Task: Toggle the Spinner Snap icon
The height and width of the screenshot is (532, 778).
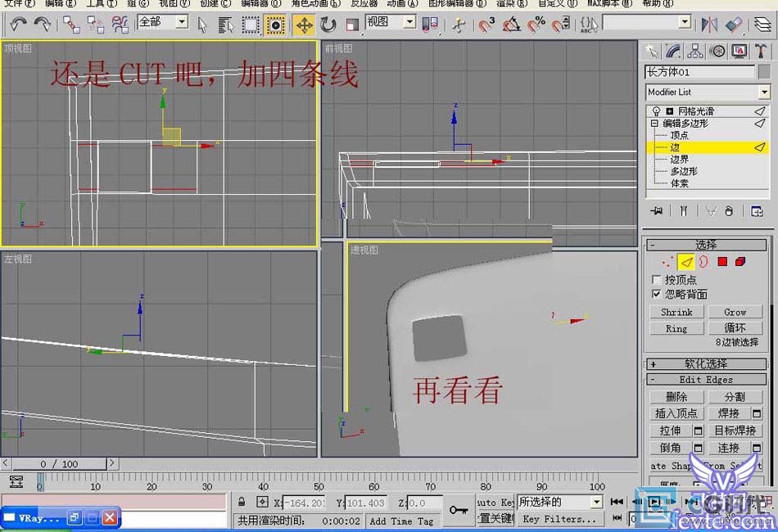Action: 561,25
